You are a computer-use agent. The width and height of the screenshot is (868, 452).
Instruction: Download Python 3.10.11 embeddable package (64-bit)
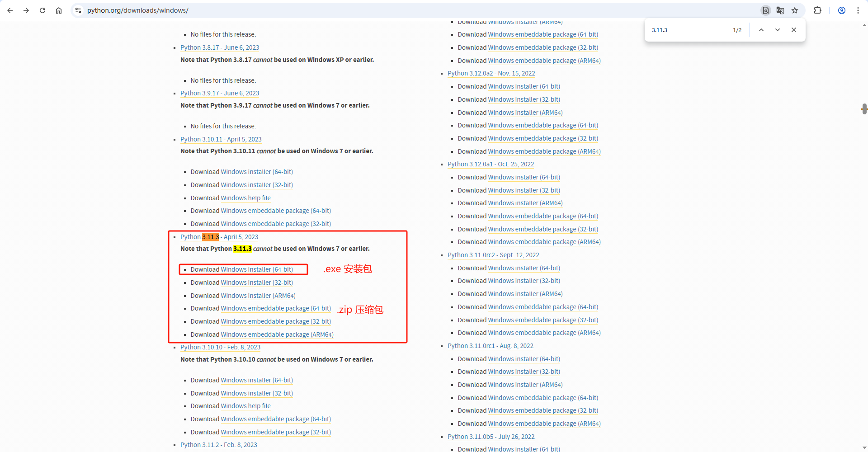[x=276, y=211]
